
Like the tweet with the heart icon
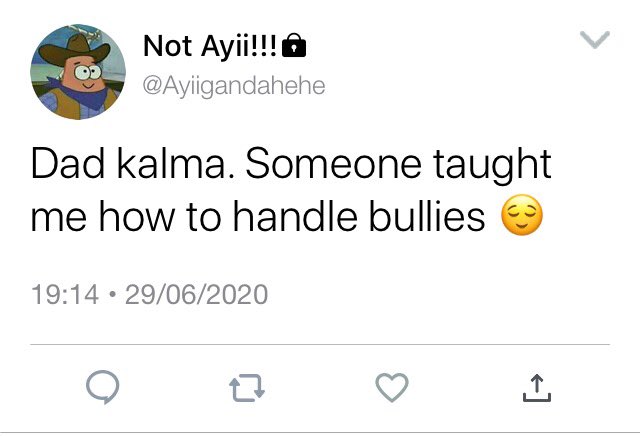[392, 387]
